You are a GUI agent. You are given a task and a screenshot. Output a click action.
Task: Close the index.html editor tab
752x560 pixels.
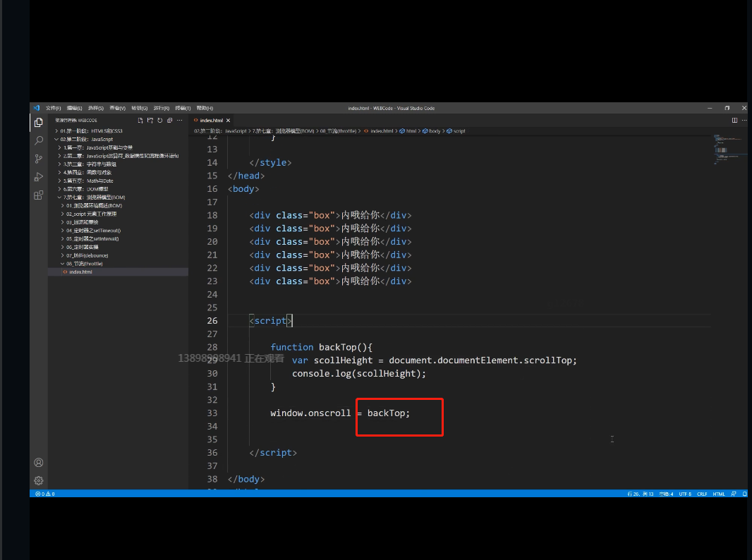pos(229,121)
